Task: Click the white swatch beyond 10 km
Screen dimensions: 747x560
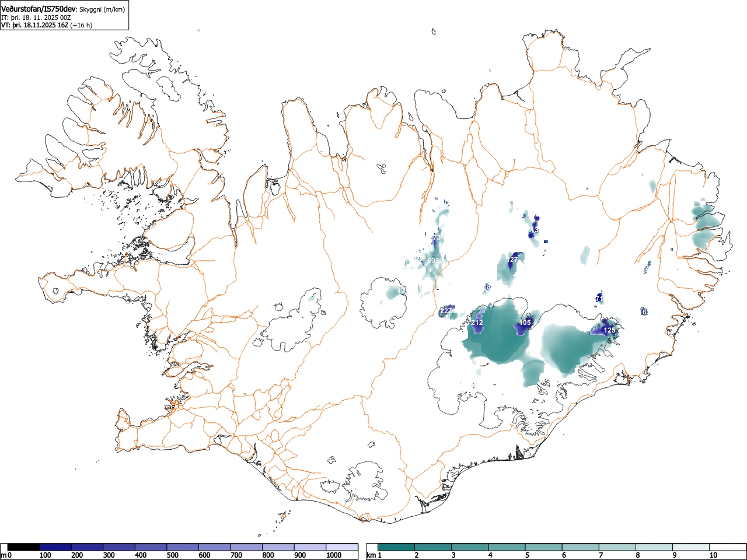Action: (x=727, y=547)
